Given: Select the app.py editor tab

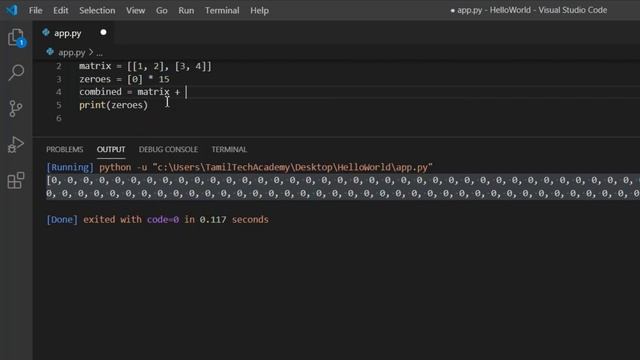Looking at the screenshot, I should point(74,33).
